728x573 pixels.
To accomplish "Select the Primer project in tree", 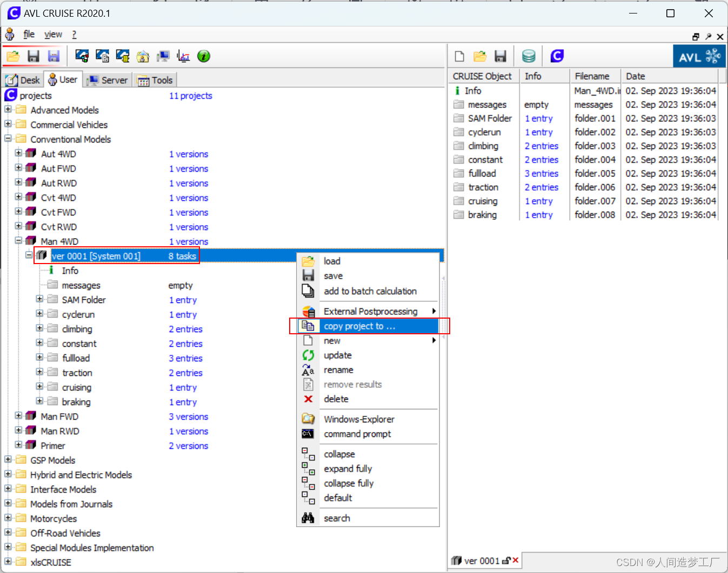I will pyautogui.click(x=52, y=446).
